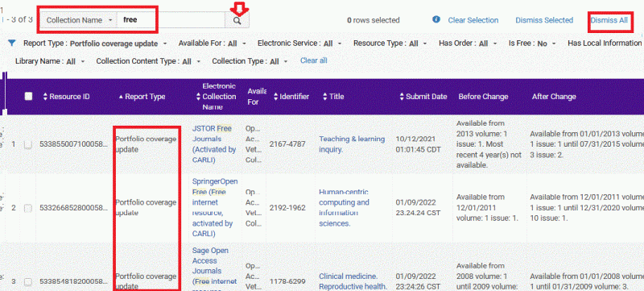Open the Is Free filter dropdown

point(532,44)
